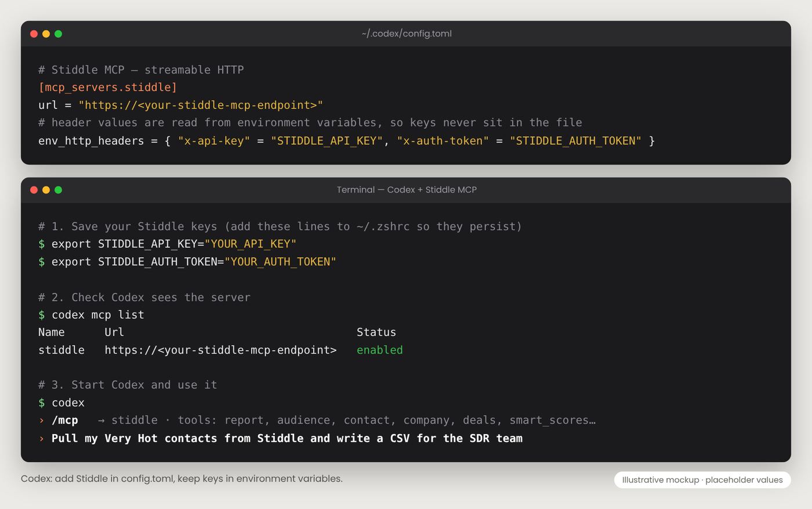Click the stiddle tools list output line

pyautogui.click(x=347, y=420)
